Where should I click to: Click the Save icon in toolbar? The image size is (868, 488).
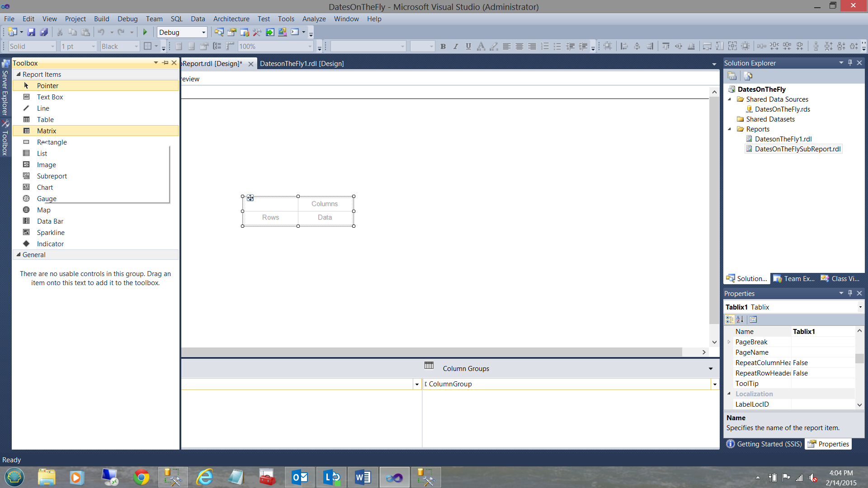pyautogui.click(x=31, y=32)
